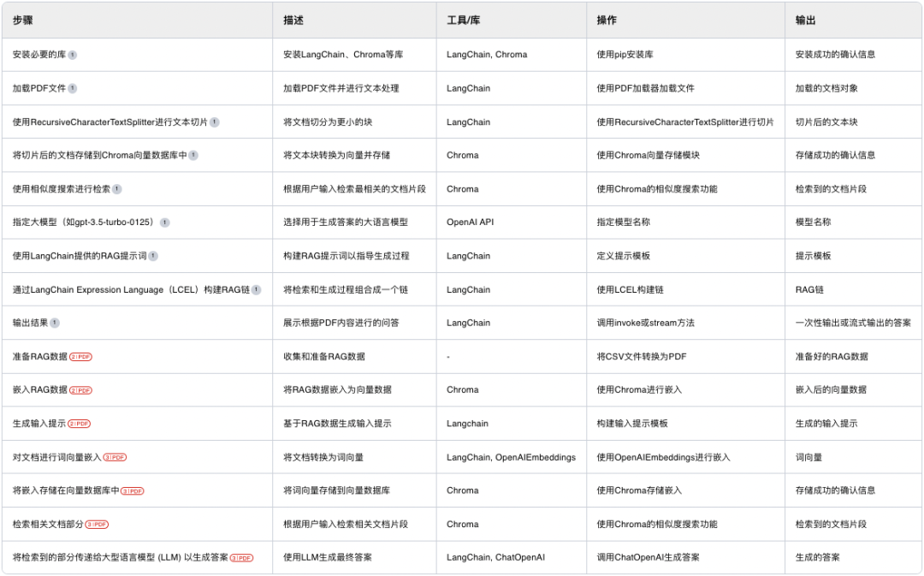This screenshot has width=924, height=576.
Task: Open citation badge after LCEL 构建RAG链
Action: (x=256, y=290)
